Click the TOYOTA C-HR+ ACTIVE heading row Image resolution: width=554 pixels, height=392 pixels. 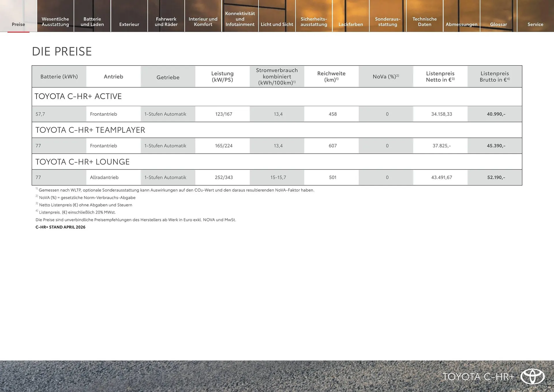(x=78, y=96)
